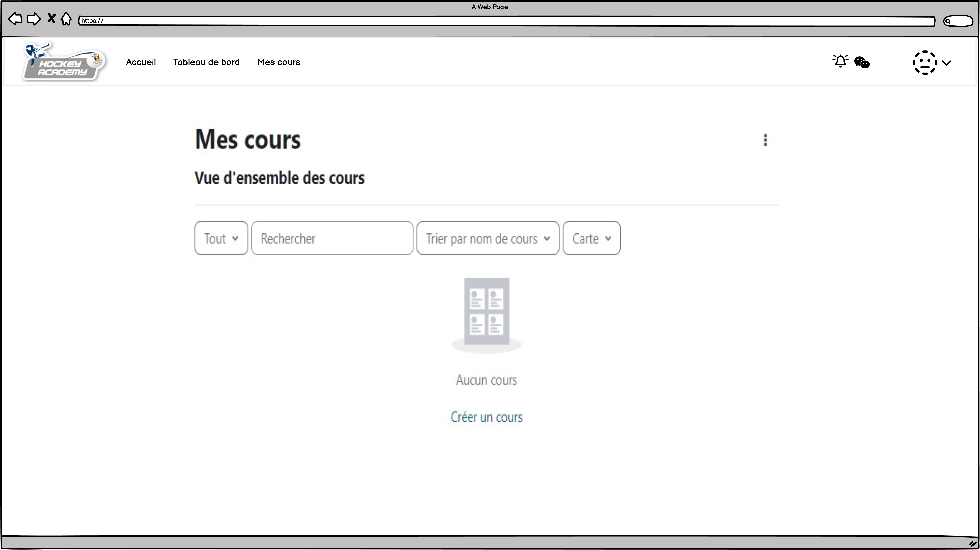This screenshot has height=550, width=980.
Task: Click the browser forward arrow
Action: pos(34,19)
